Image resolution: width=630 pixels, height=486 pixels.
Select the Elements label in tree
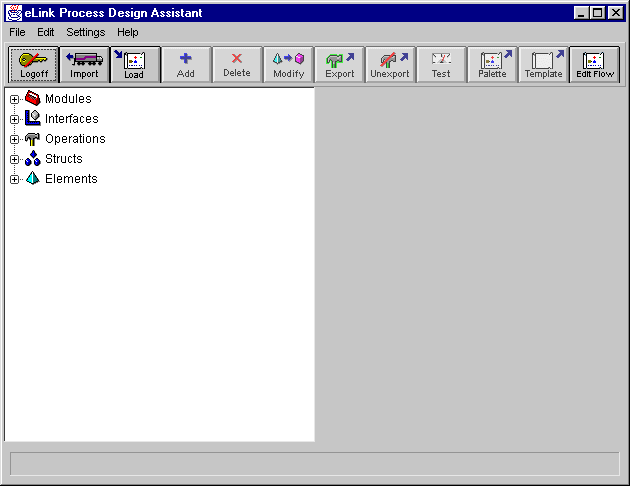click(x=71, y=179)
